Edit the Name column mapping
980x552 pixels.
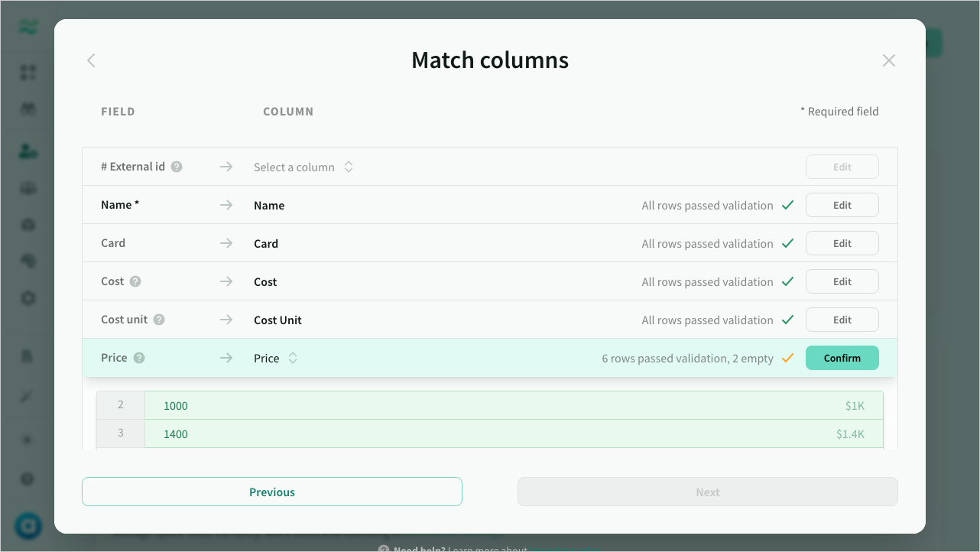pyautogui.click(x=842, y=204)
